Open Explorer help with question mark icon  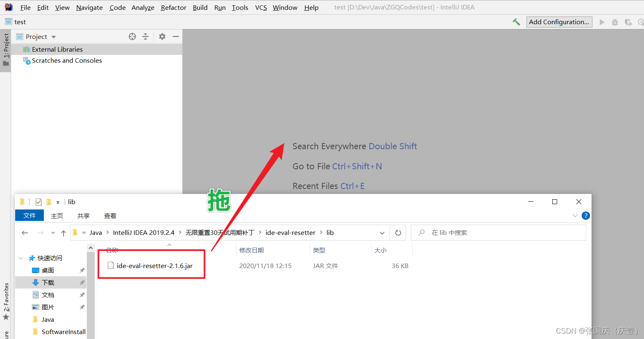click(x=586, y=216)
